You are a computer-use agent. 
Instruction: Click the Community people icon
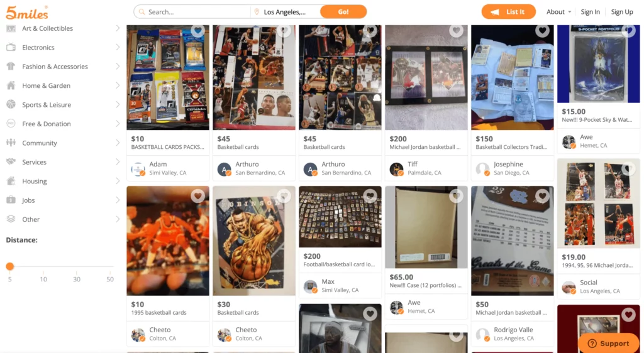(11, 143)
